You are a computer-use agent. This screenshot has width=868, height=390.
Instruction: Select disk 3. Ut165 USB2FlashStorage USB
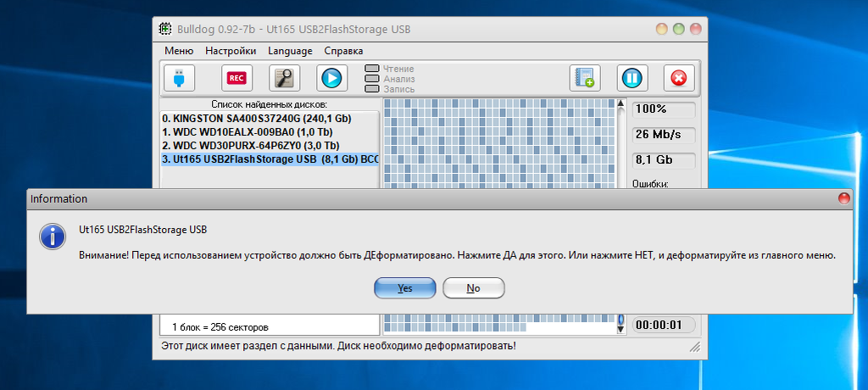pos(270,159)
